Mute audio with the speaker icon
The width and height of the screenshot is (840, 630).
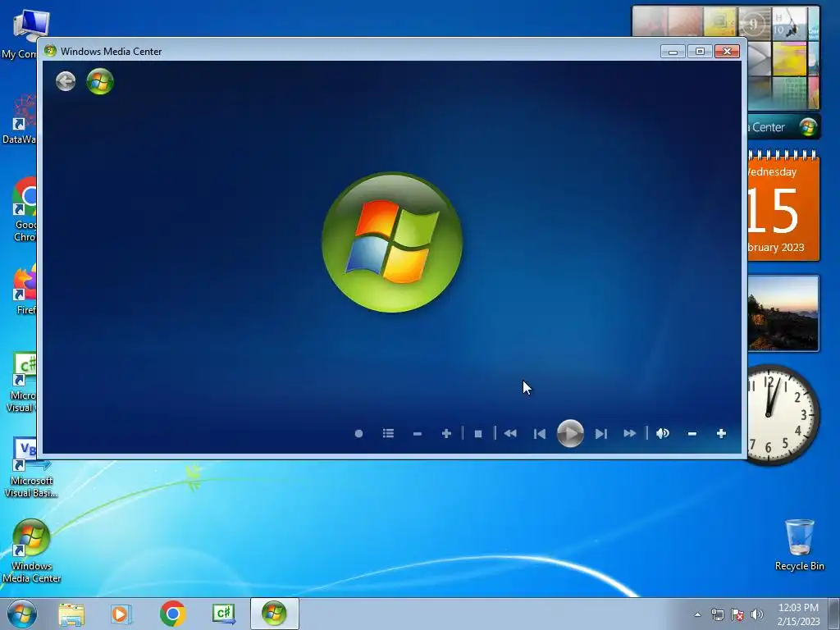pyautogui.click(x=663, y=433)
